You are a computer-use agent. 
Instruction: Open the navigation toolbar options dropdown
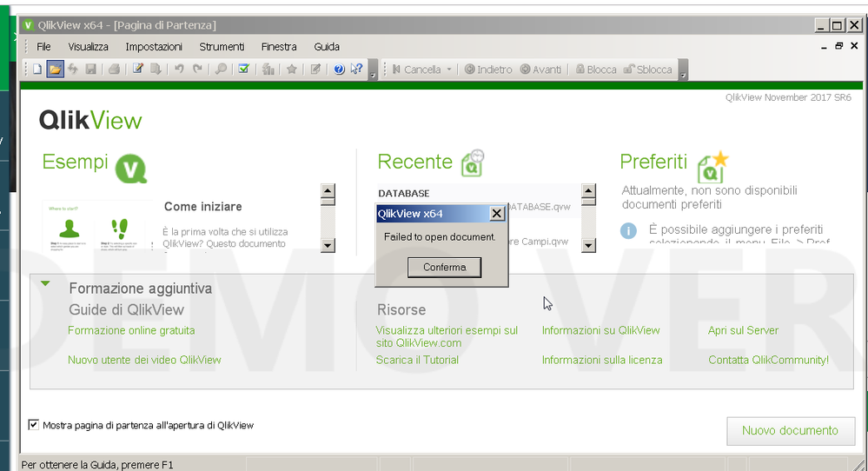click(683, 70)
